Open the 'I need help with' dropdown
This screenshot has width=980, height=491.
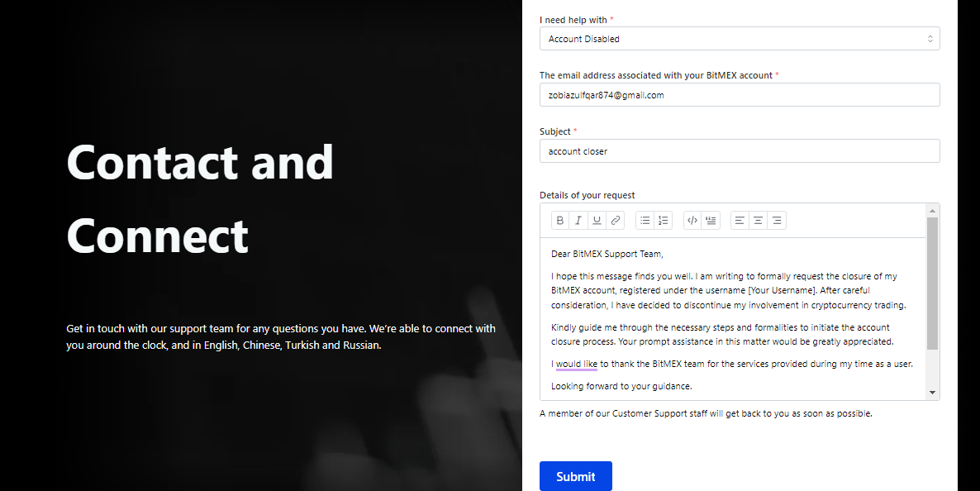point(740,39)
